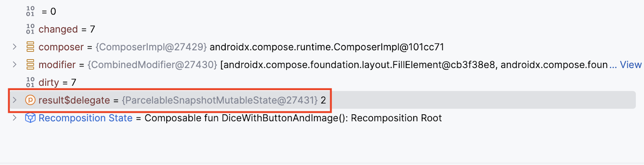The height and width of the screenshot is (165, 644).
Task: Expand the Recomposition State node
Action: tap(14, 118)
